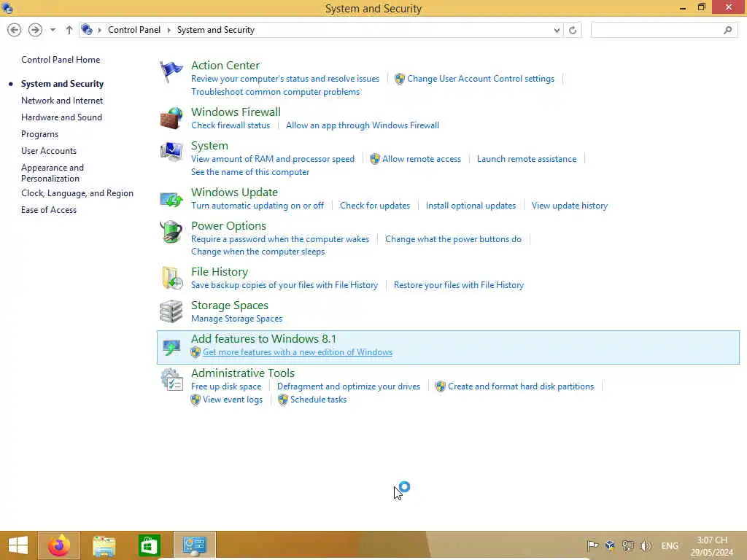The width and height of the screenshot is (747, 560).
Task: Expand the chevron after Control Panel breadcrumb
Action: pos(169,30)
